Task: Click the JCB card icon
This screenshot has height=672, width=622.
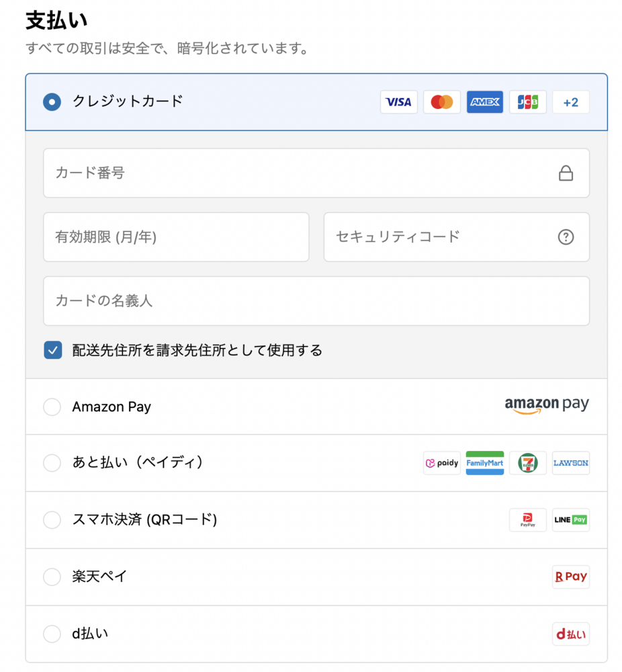Action: (528, 102)
